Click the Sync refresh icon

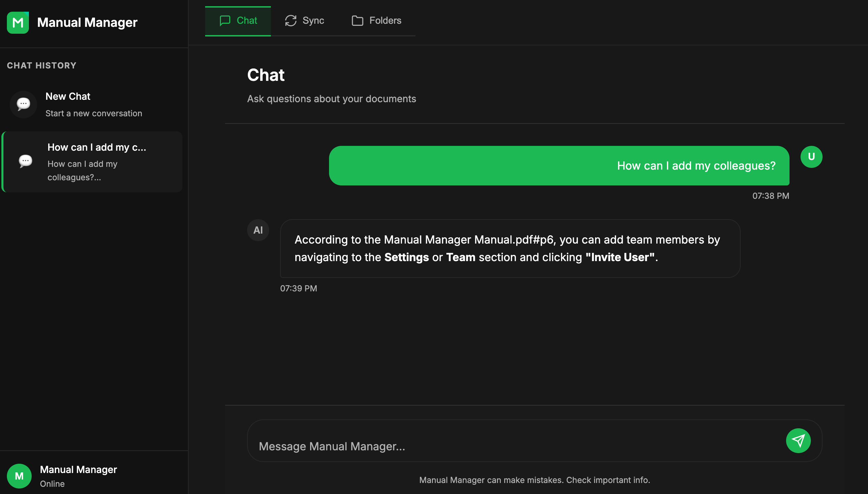click(290, 21)
